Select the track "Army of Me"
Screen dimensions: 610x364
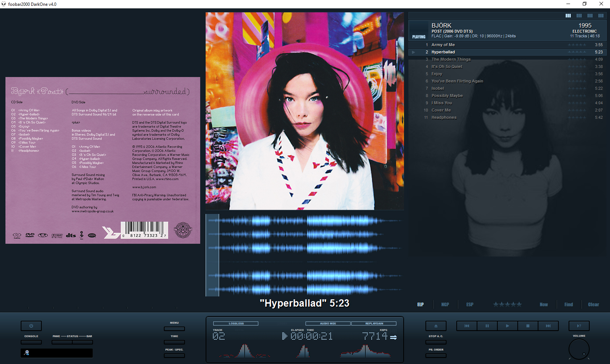507,45
